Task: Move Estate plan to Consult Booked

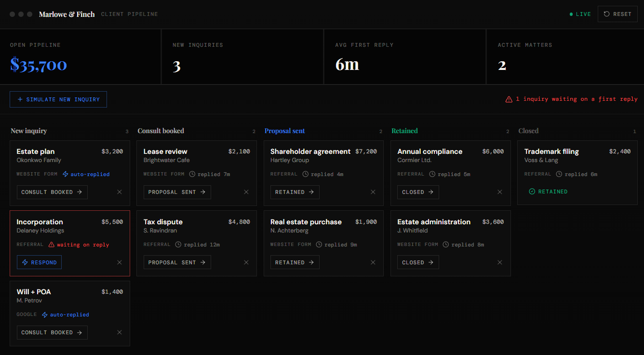Action: (53, 192)
